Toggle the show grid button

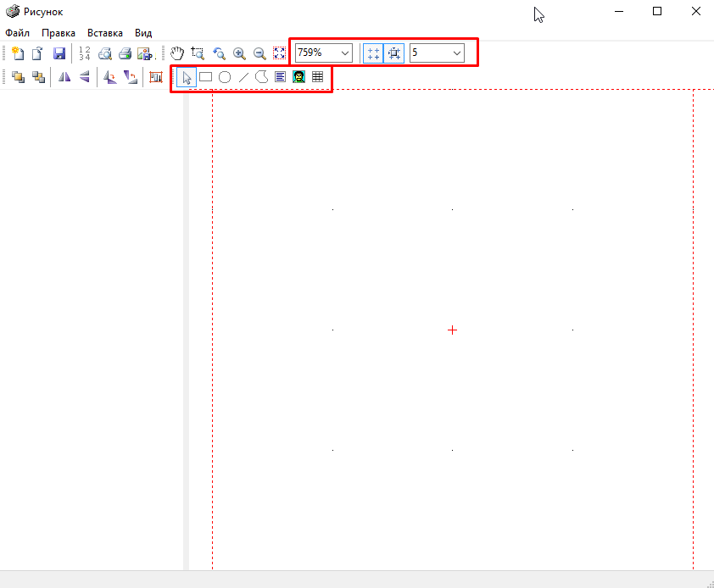pyautogui.click(x=373, y=53)
